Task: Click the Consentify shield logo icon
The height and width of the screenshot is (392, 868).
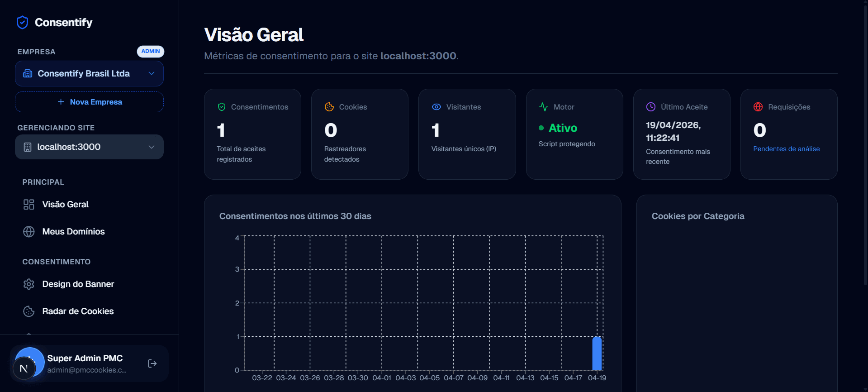Action: [x=22, y=22]
